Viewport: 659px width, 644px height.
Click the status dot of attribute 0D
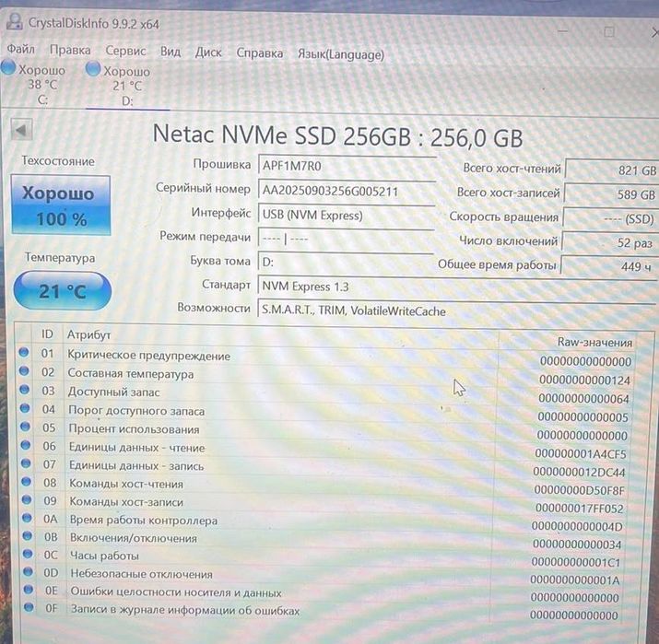point(29,571)
